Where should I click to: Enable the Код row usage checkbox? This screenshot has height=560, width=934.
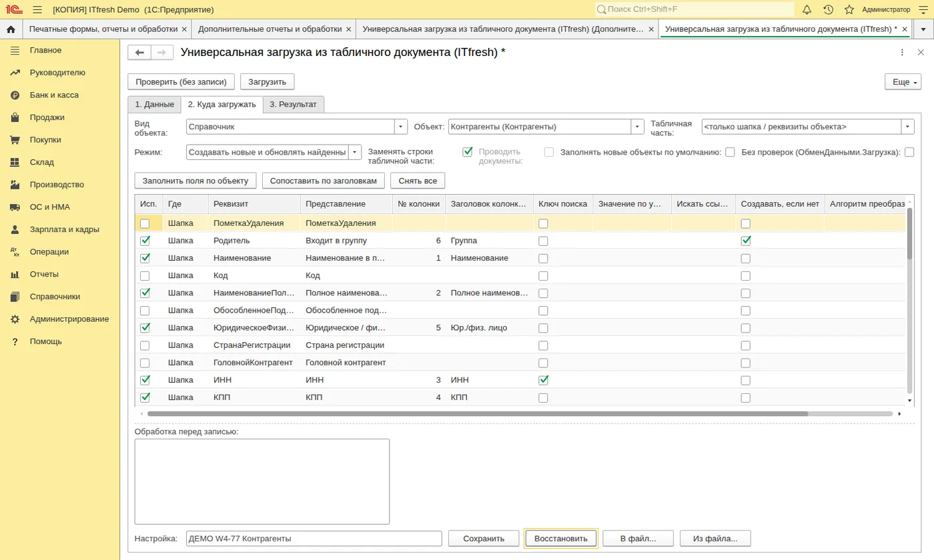(x=145, y=275)
